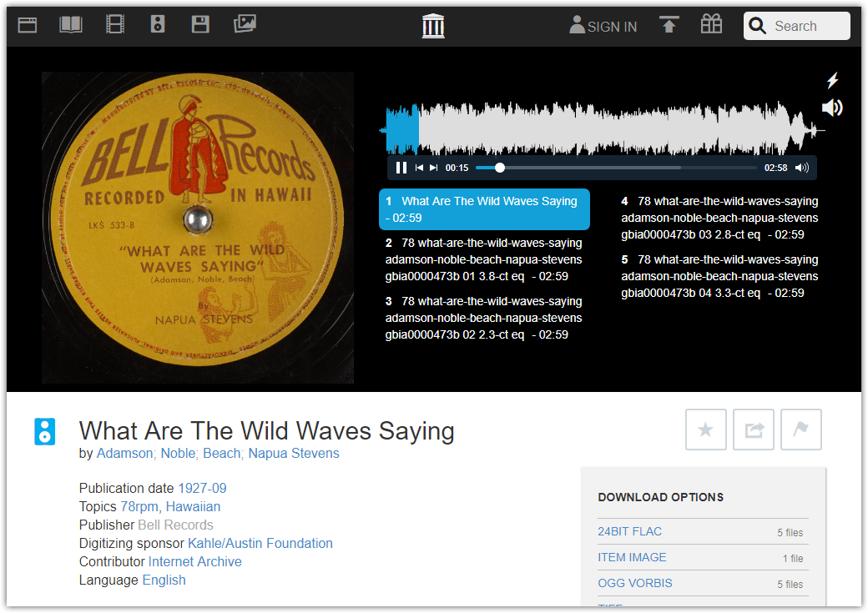The width and height of the screenshot is (868, 613).
Task: Mute audio using the player volume icon
Action: tap(801, 167)
